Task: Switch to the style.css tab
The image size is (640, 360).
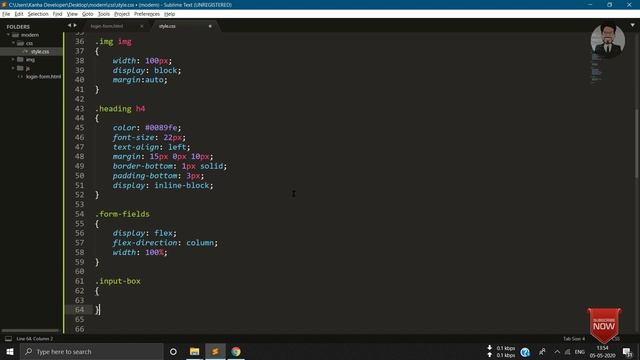Action: [x=167, y=26]
